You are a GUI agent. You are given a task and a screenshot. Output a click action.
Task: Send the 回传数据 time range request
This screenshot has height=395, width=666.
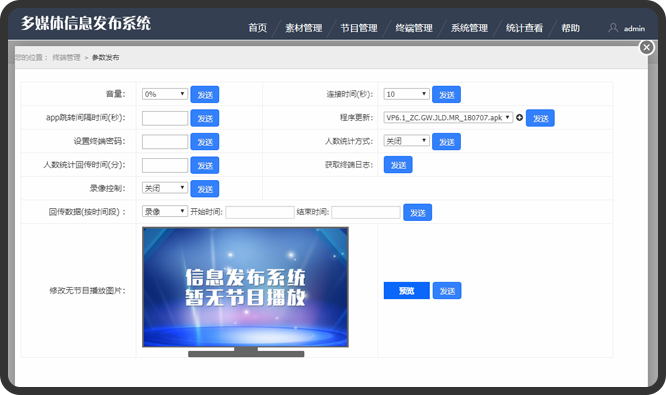click(x=418, y=212)
